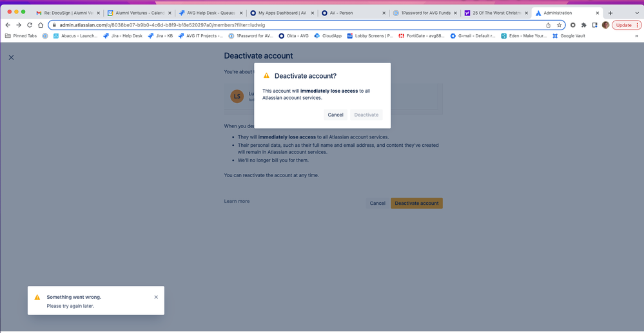The height and width of the screenshot is (333, 644).
Task: Open Okta - AVG bookmark
Action: tap(294, 35)
